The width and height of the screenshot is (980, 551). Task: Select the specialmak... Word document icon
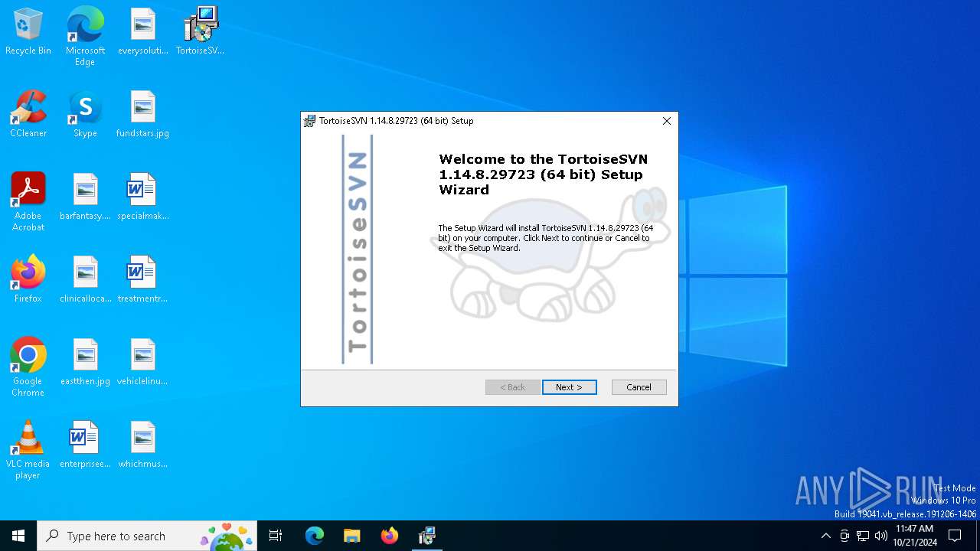pos(142,197)
